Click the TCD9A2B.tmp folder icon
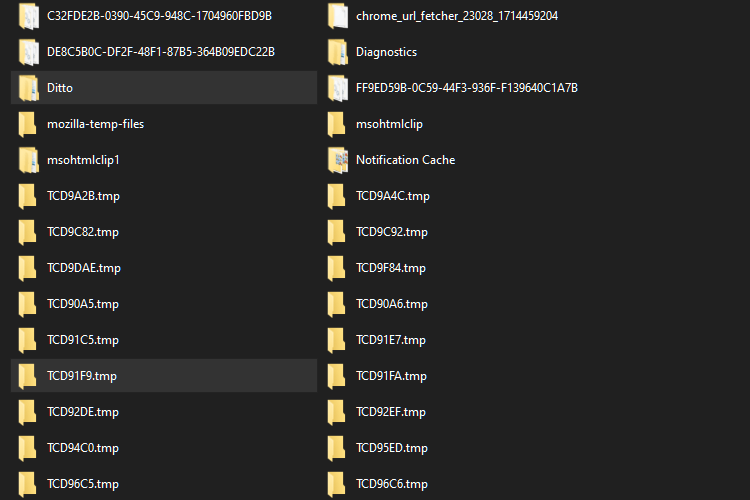Screen dimensions: 750x500 (27, 196)
